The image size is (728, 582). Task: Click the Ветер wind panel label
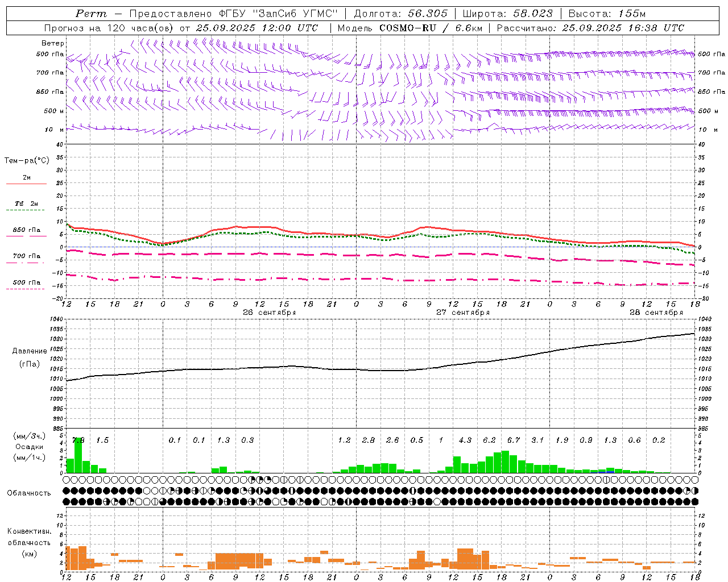tap(53, 43)
